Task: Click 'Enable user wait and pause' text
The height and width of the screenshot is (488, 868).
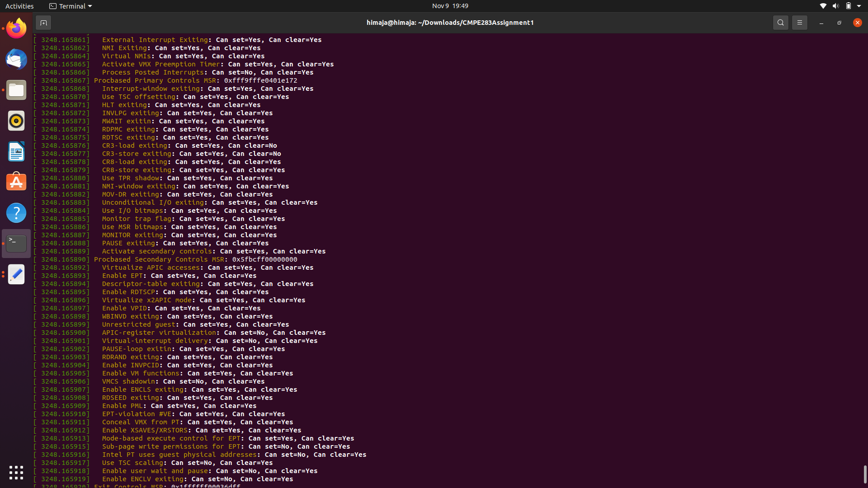Action: (155, 471)
